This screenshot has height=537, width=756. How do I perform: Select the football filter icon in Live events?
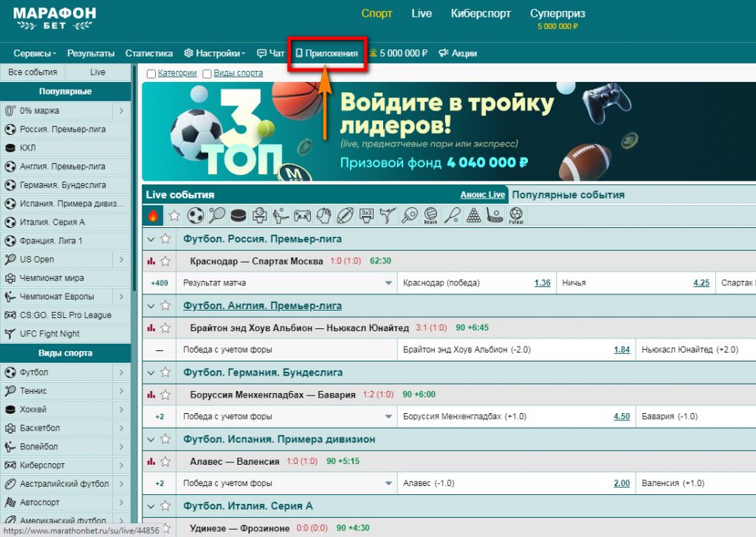click(196, 215)
